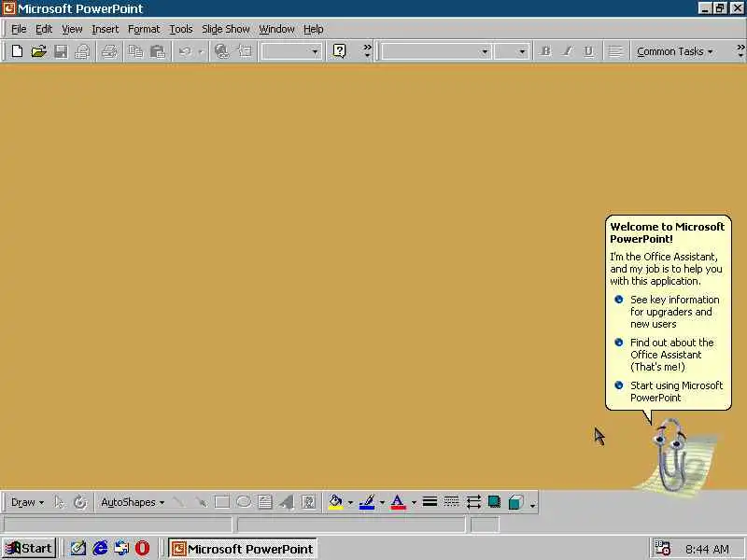Open the Edit menu
Image resolution: width=747 pixels, height=560 pixels.
point(44,29)
